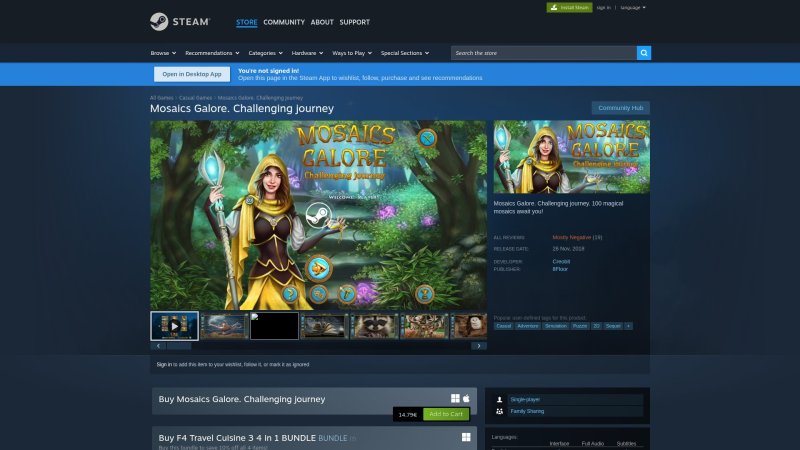
Task: Open the Special Sections dropdown
Action: [403, 53]
